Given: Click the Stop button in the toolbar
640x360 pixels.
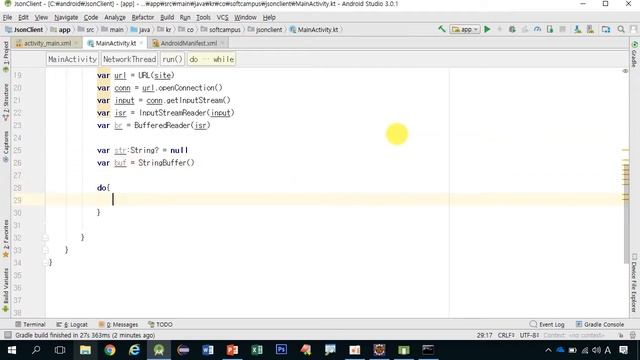Looking at the screenshot, I should (562, 29).
